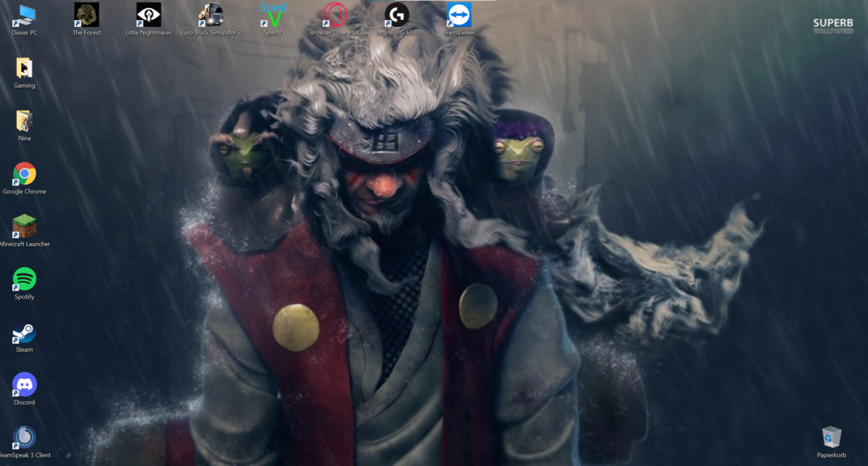Click the Google Chrome shortcut
The image size is (868, 466).
click(24, 174)
